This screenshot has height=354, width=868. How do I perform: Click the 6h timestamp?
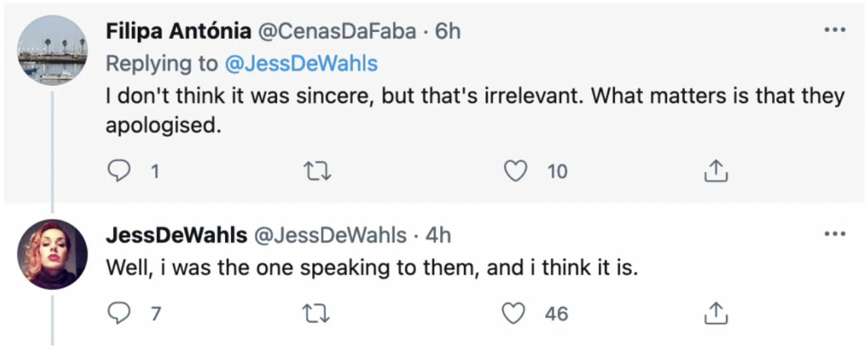[x=448, y=31]
